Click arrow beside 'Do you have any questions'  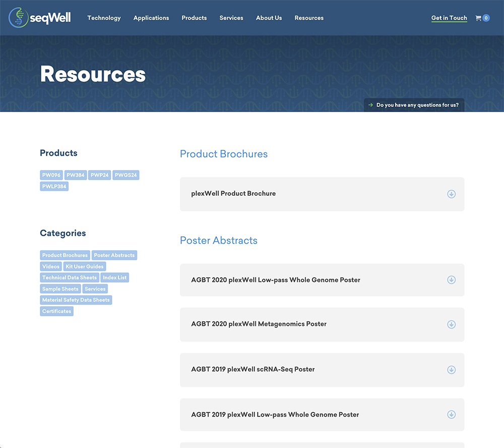pyautogui.click(x=371, y=105)
